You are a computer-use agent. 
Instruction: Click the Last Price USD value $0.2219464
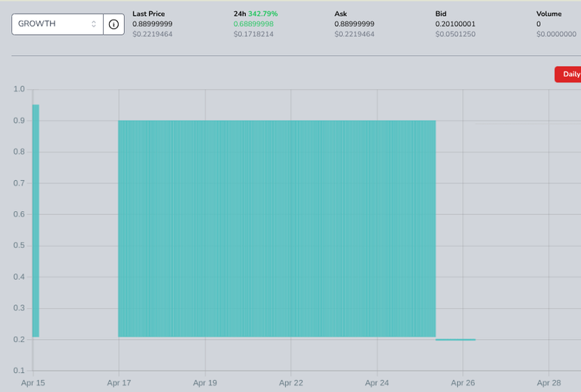coord(152,34)
